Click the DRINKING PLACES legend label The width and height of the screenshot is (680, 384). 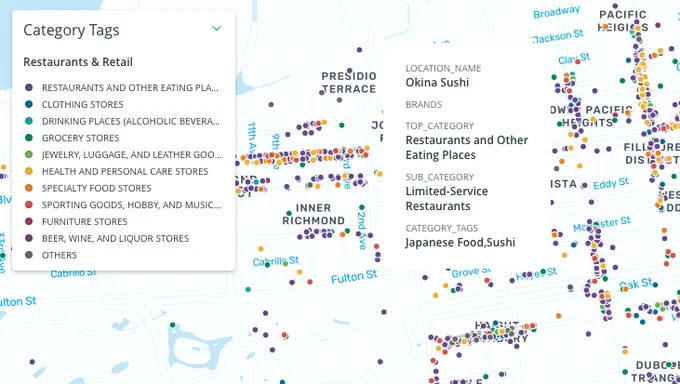131,121
